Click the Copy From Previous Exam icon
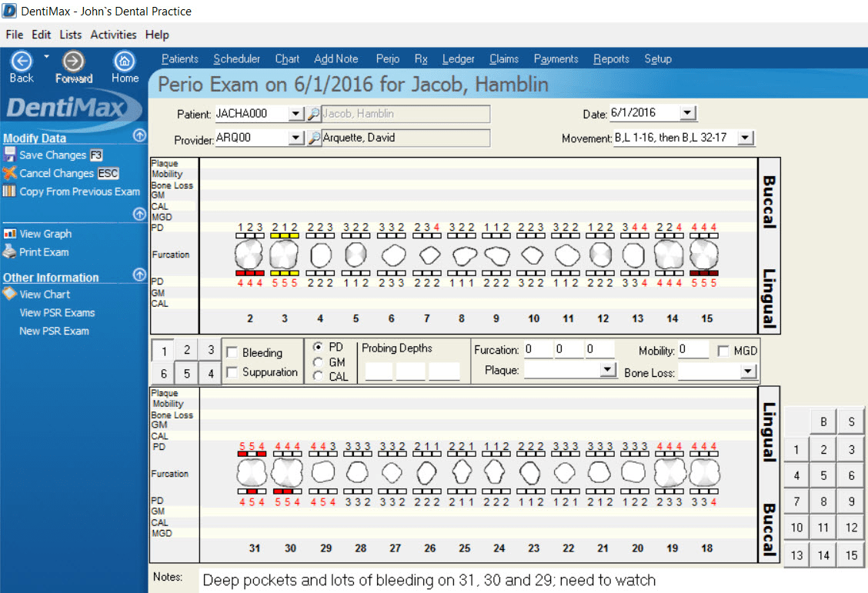The image size is (868, 593). coord(9,191)
